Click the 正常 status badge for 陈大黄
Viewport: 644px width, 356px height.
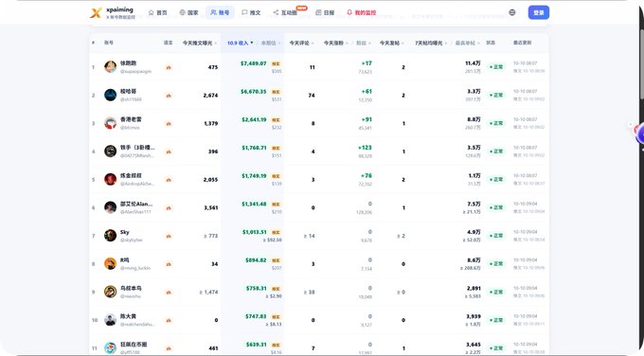coord(496,320)
